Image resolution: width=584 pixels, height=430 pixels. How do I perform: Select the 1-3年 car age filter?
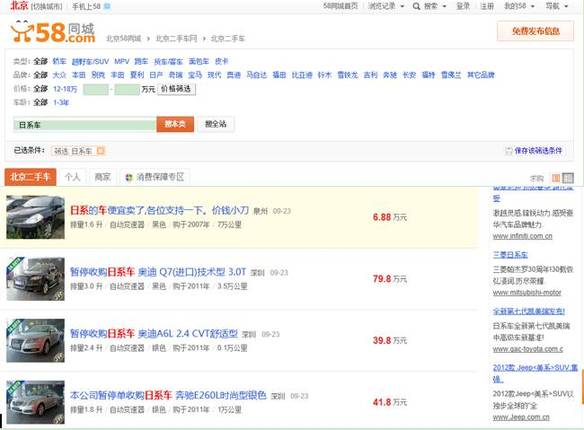[61, 102]
